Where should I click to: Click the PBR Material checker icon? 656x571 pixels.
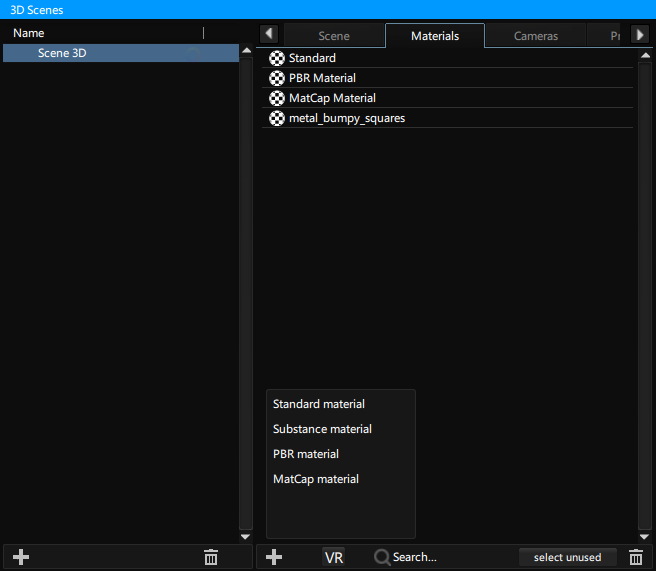(x=277, y=78)
